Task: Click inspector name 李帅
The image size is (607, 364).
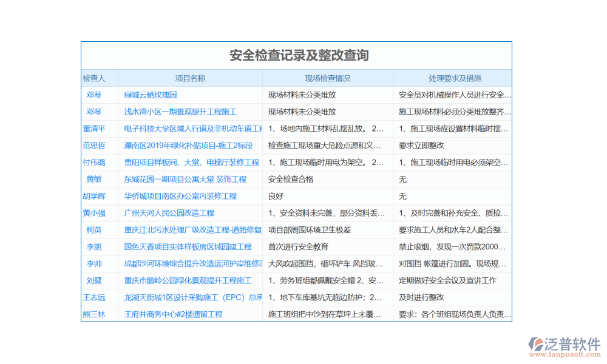Action: 93,264
